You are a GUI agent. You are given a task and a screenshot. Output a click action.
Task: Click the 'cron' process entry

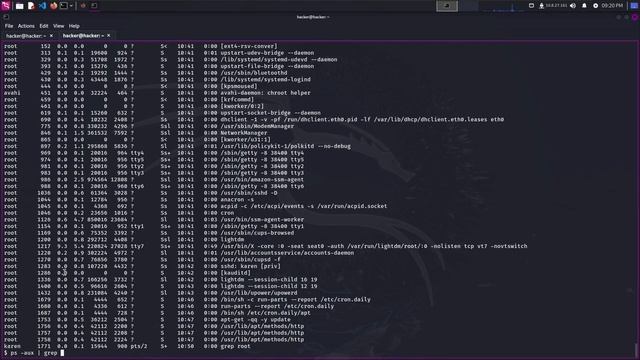click(227, 213)
